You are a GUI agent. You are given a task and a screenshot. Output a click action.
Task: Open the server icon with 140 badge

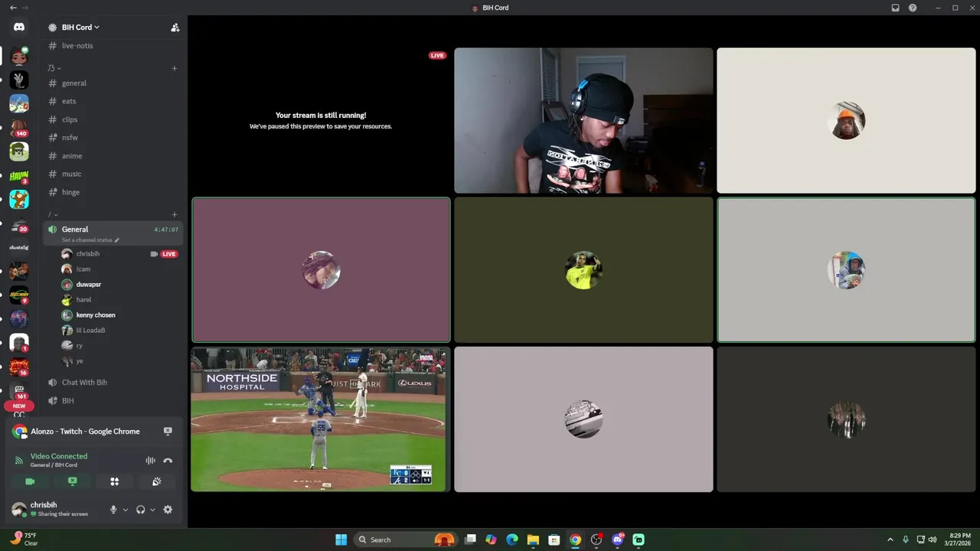[x=19, y=127]
